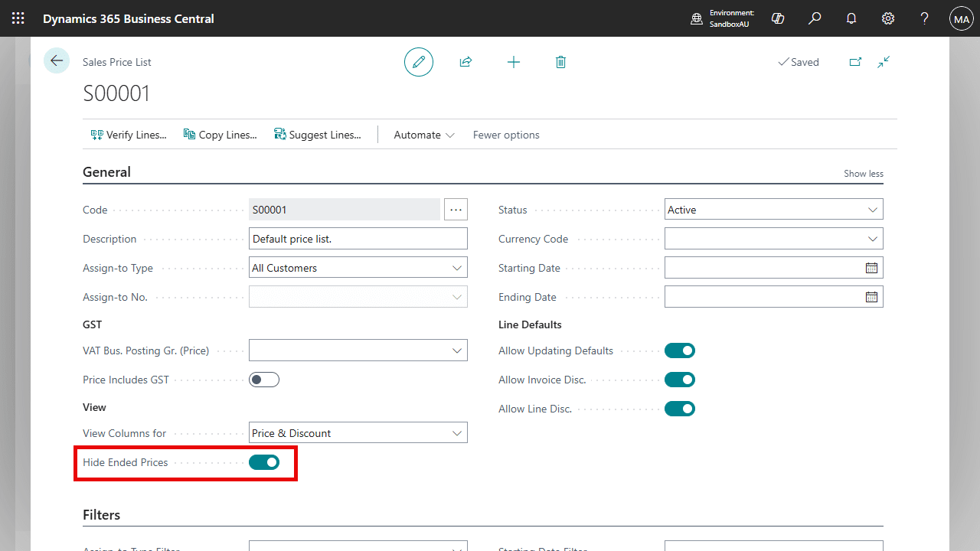Viewport: 980px width, 551px height.
Task: Collapse the page with the shrink arrows
Action: [x=884, y=62]
